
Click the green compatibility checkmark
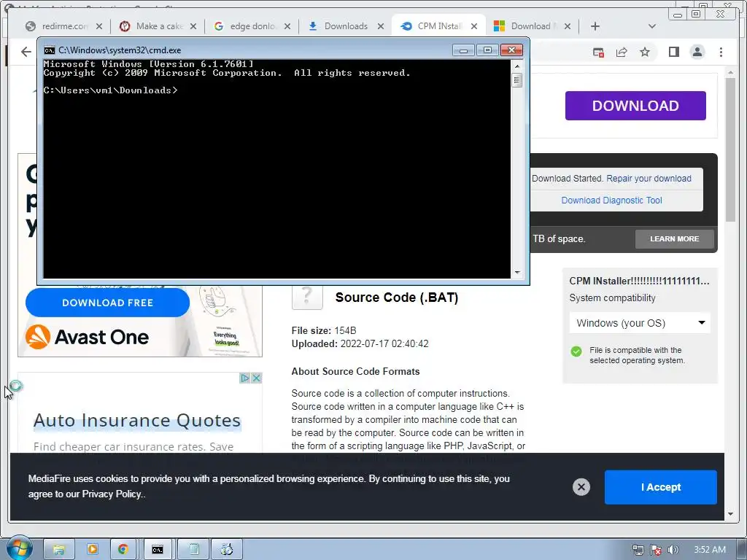pyautogui.click(x=576, y=351)
